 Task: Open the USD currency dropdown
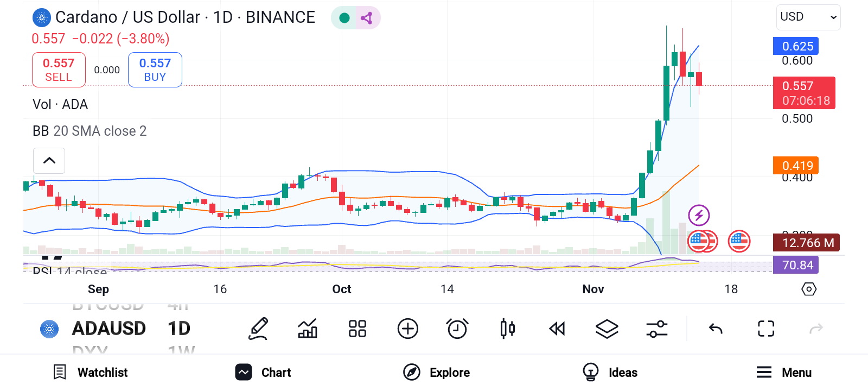808,17
